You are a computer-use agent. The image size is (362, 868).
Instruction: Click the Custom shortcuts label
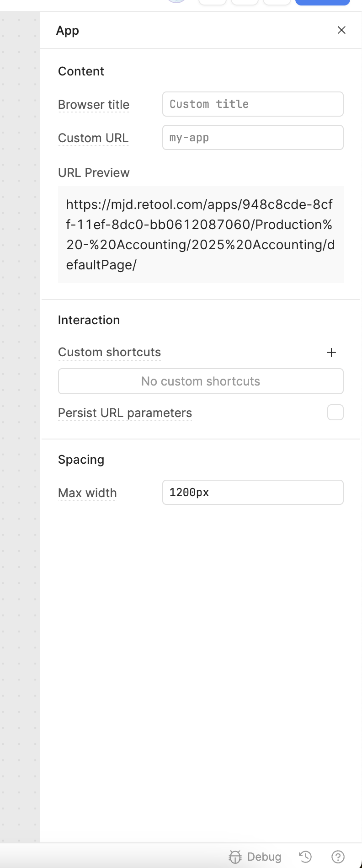coord(109,352)
